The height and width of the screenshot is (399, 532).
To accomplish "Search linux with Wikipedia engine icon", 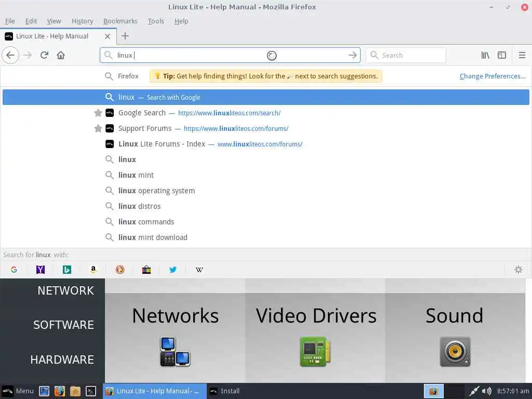I will (199, 270).
